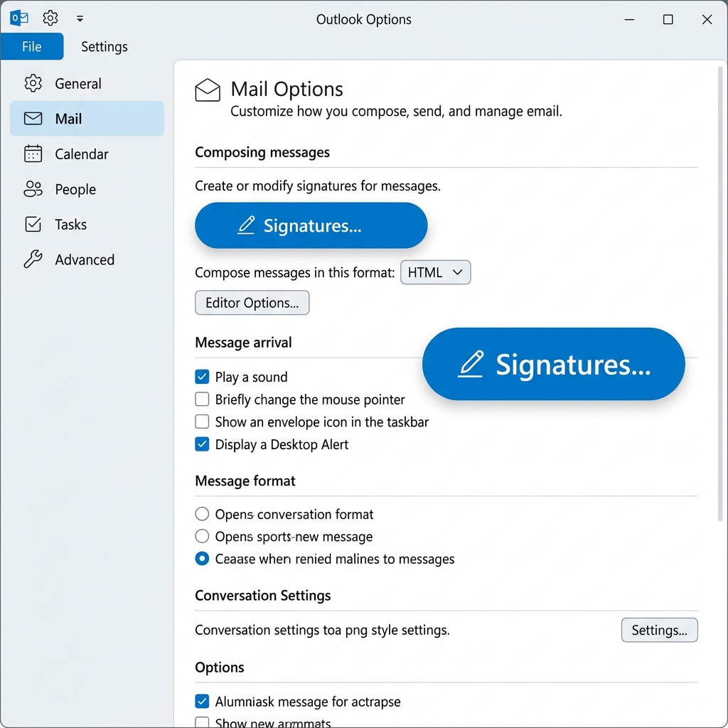Click Settings under Conversation Settings
This screenshot has height=728, width=728.
[x=659, y=630]
